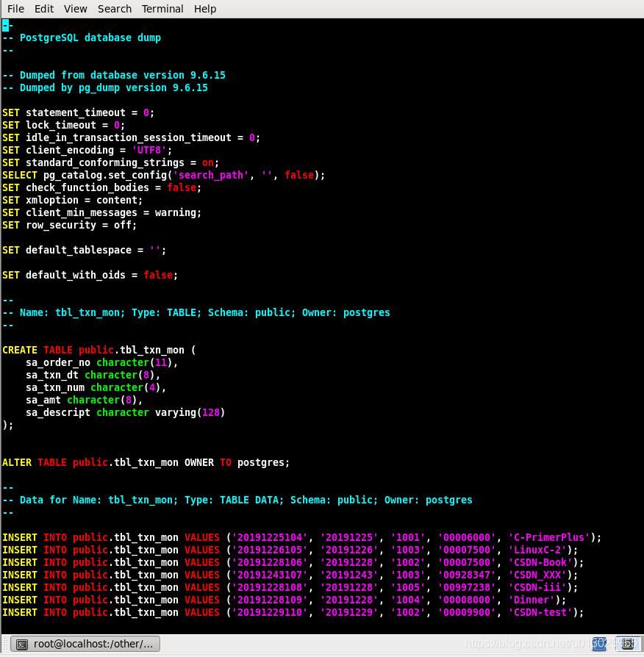Open the Help menu
644x657 pixels.
pos(205,9)
